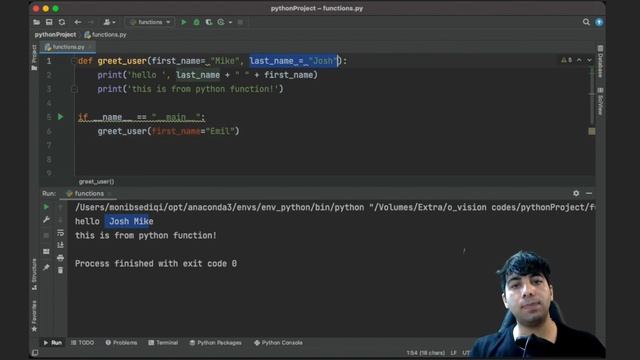Close the functions tab in Run panel
The height and width of the screenshot is (360, 640).
pos(110,193)
